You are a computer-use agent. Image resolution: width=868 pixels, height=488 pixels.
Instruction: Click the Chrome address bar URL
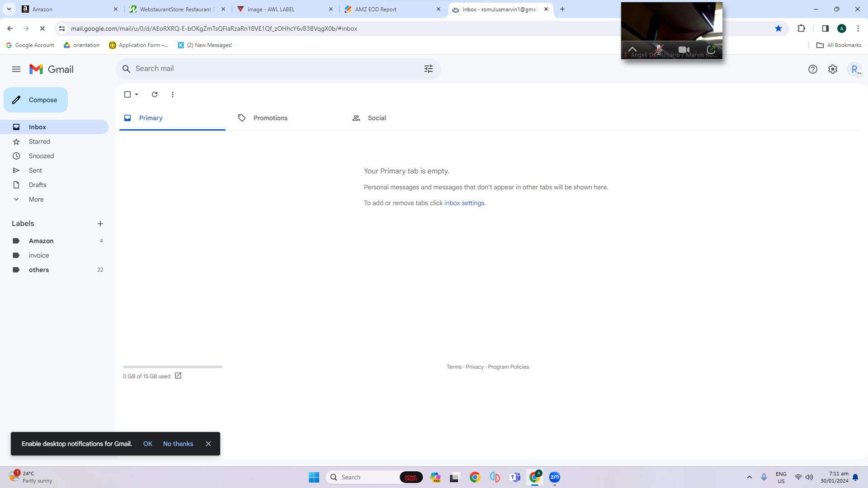[x=214, y=28]
